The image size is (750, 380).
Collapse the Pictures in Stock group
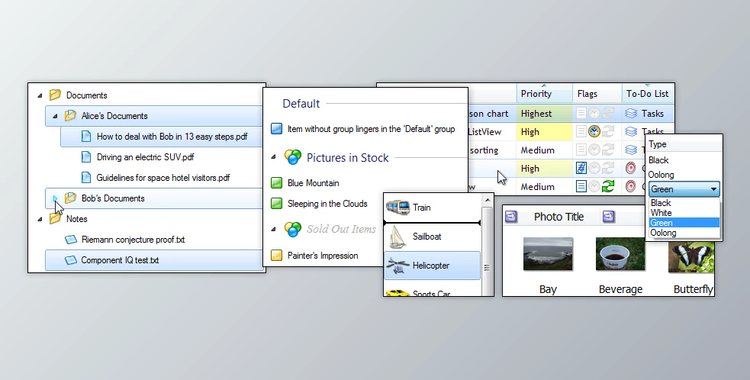pyautogui.click(x=274, y=157)
